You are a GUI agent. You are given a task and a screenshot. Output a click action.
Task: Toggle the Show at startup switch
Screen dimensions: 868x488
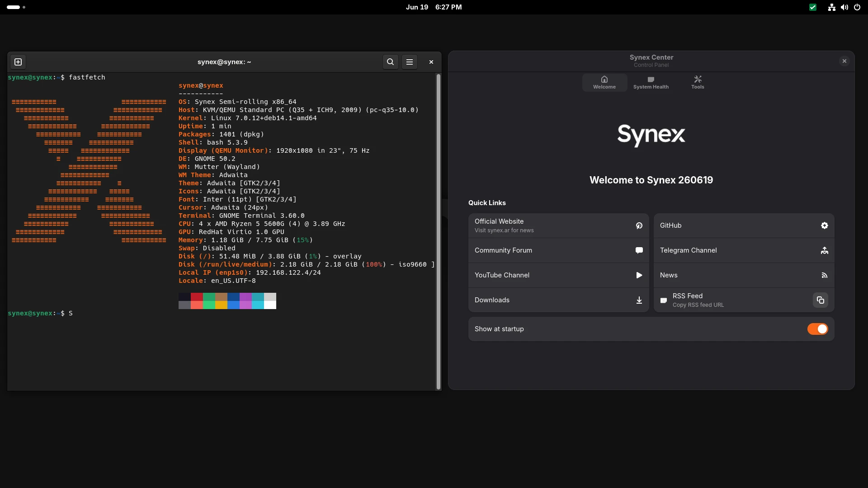(817, 329)
